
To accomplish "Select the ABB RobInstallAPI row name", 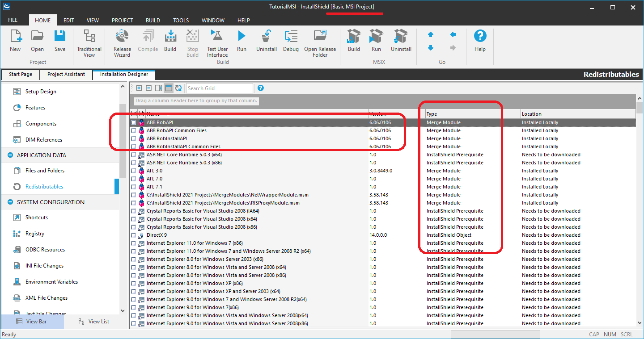I will tap(167, 138).
